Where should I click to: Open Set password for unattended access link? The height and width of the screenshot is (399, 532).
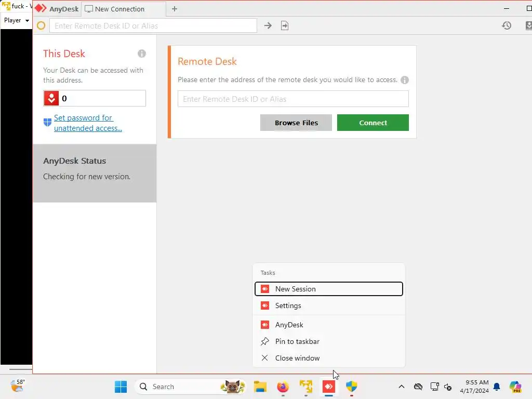pos(88,123)
